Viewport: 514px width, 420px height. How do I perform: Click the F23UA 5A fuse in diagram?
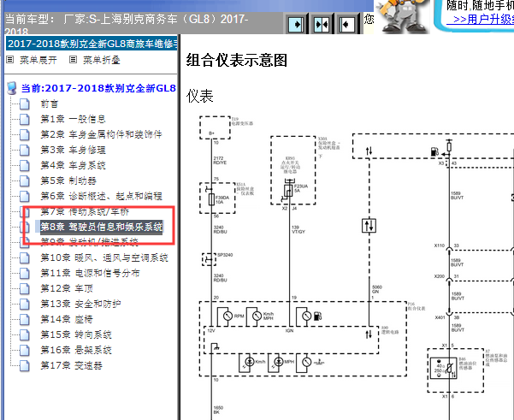288,190
